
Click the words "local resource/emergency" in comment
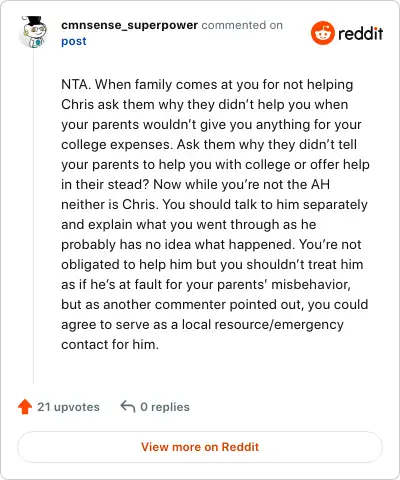click(x=263, y=325)
